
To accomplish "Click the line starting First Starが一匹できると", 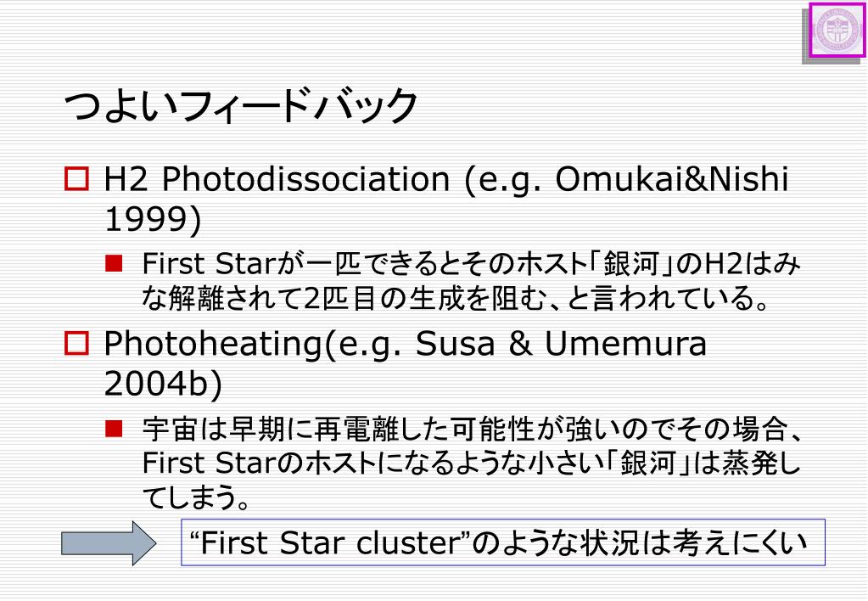I will [471, 263].
